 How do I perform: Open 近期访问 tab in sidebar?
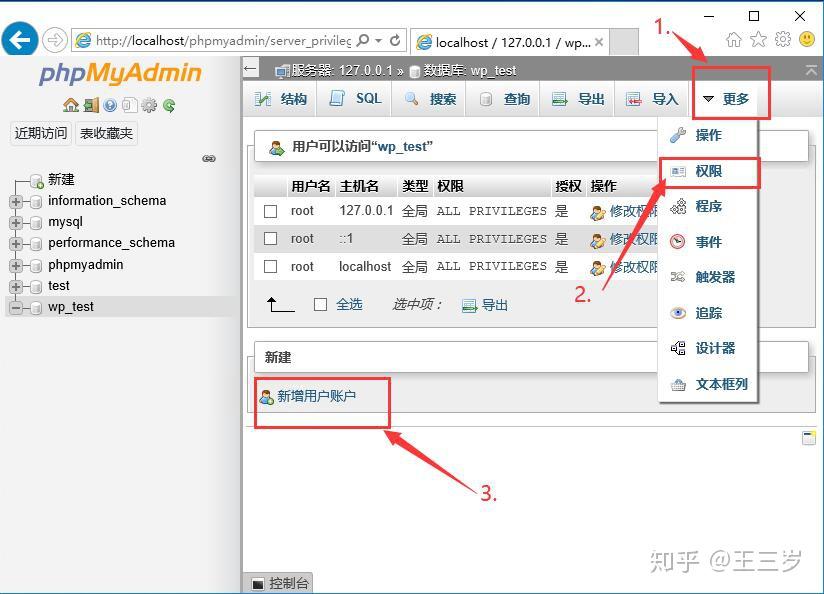tap(41, 133)
